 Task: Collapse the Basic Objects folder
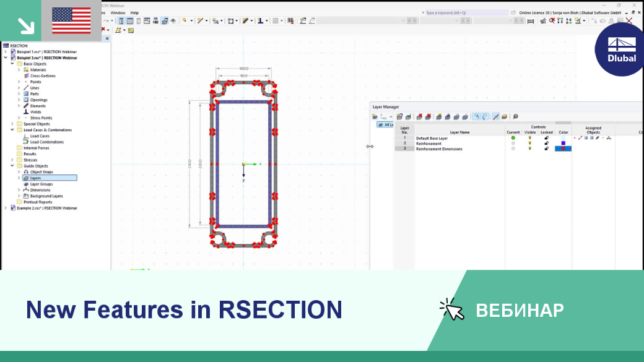pyautogui.click(x=12, y=64)
